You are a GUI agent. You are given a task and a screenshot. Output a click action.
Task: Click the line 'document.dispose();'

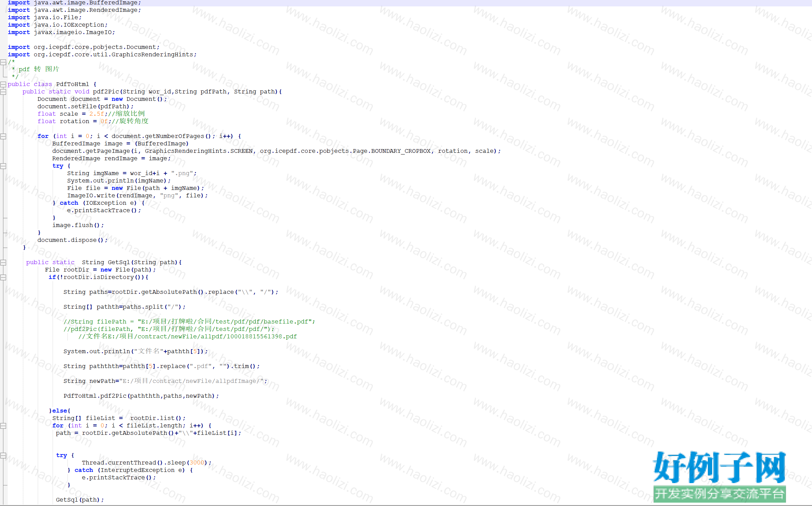pos(72,240)
